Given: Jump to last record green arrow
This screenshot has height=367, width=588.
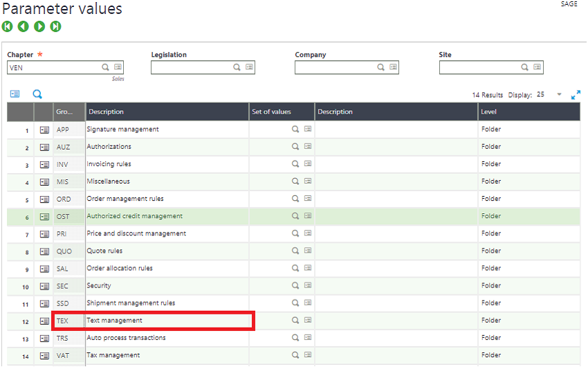Looking at the screenshot, I should click(55, 26).
